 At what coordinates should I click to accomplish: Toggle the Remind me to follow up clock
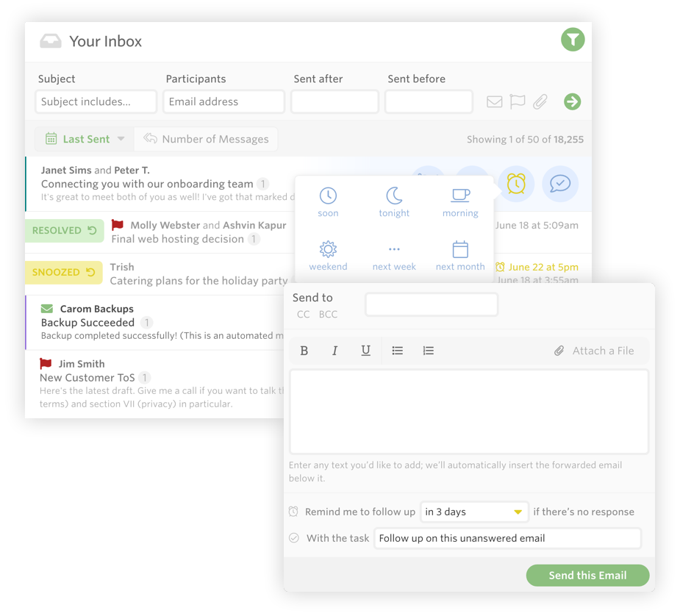(293, 512)
